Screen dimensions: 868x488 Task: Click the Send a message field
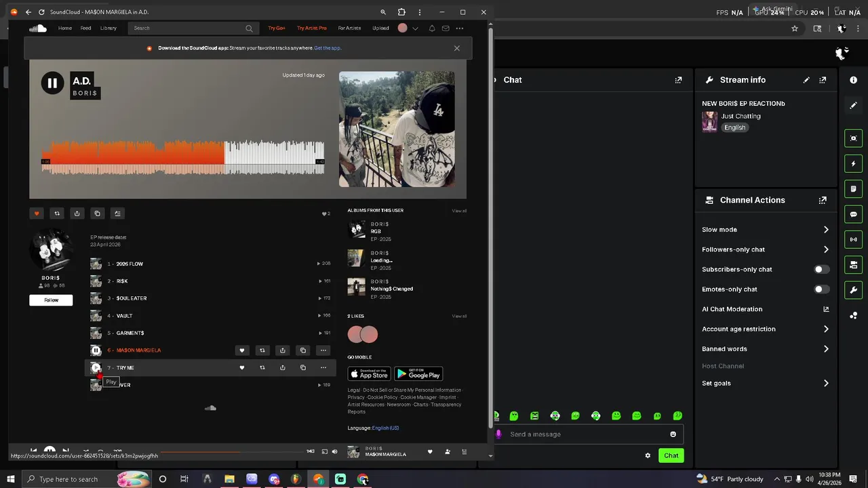(587, 434)
